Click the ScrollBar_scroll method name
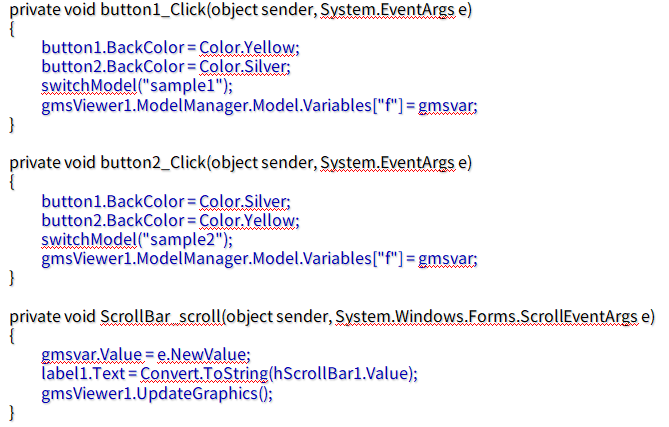Image resolution: width=669 pixels, height=427 pixels. tap(160, 317)
